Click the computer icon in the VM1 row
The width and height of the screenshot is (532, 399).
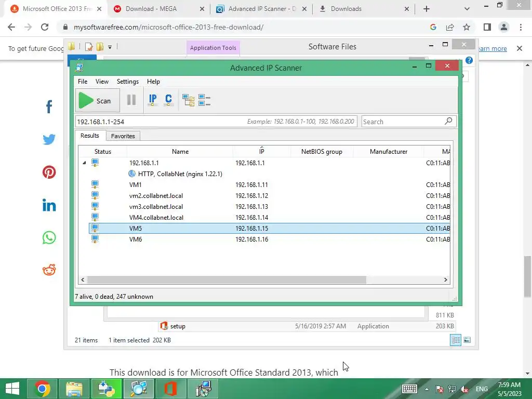pyautogui.click(x=95, y=184)
